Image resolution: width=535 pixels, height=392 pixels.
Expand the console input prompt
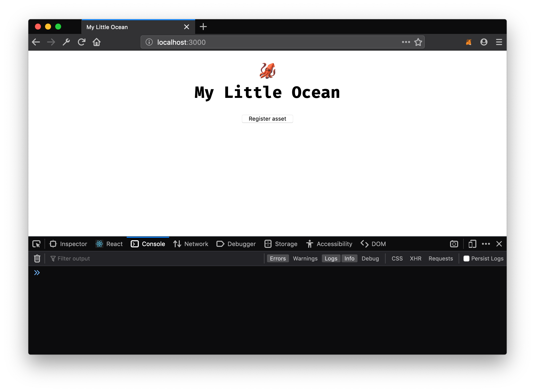pos(37,273)
